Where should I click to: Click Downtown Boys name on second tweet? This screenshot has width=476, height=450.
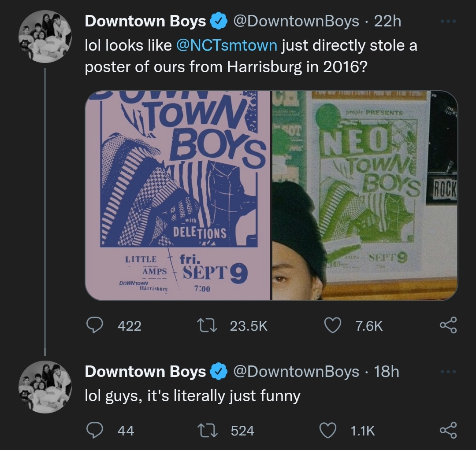click(x=145, y=372)
